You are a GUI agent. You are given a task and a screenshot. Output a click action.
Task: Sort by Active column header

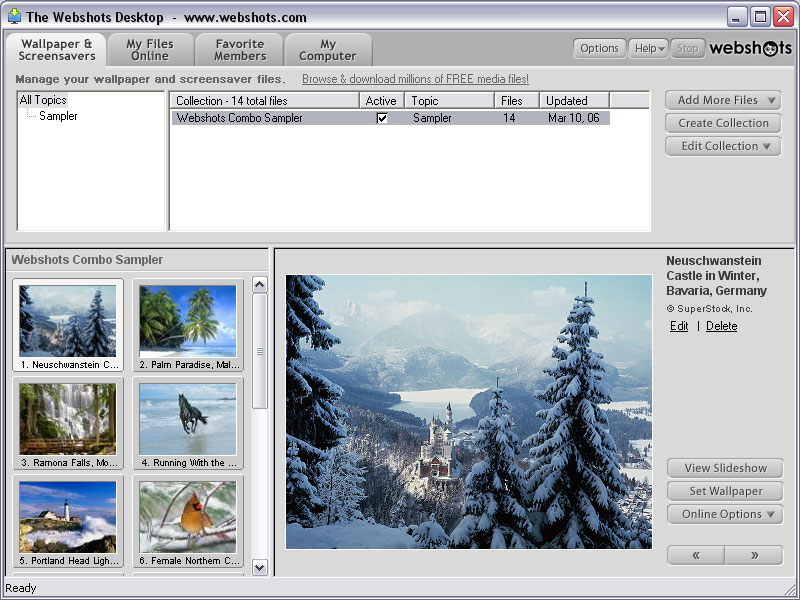click(382, 101)
